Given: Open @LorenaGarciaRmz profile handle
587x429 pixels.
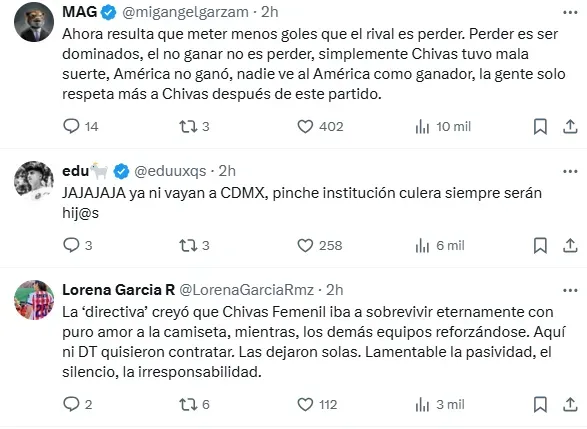Looking at the screenshot, I should coord(247,290).
